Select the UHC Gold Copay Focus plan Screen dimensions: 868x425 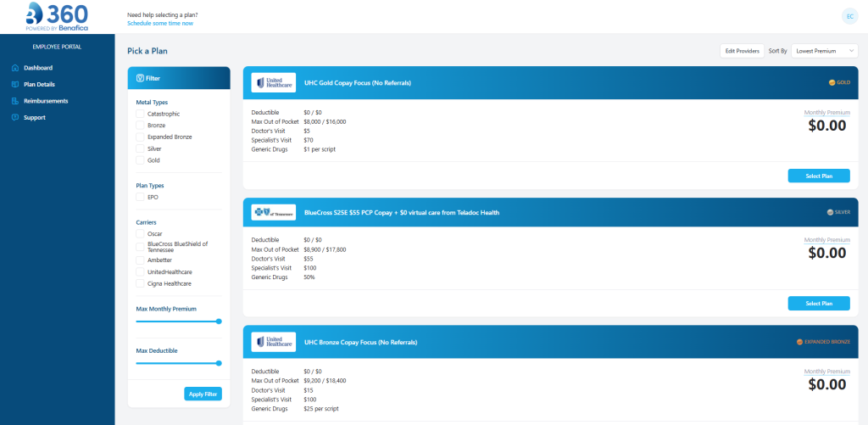819,176
